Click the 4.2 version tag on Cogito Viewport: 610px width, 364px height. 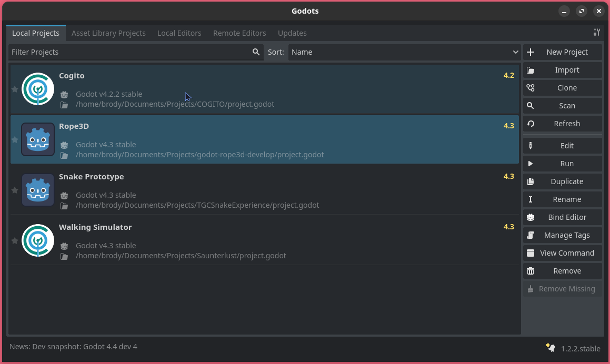pyautogui.click(x=509, y=75)
